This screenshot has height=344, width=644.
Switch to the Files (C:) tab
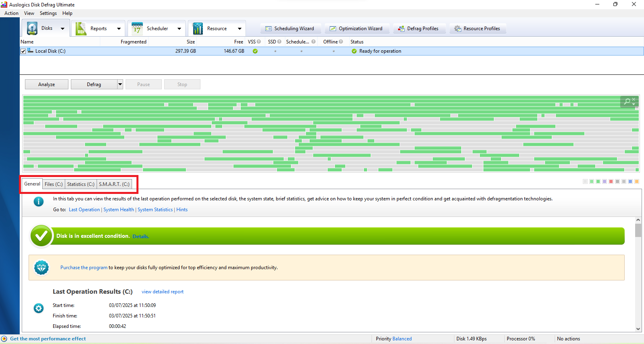tap(54, 184)
